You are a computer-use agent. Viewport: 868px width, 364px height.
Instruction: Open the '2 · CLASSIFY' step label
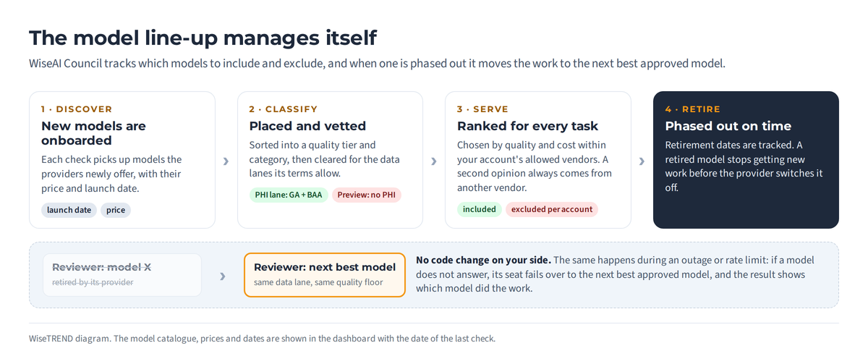pos(284,109)
